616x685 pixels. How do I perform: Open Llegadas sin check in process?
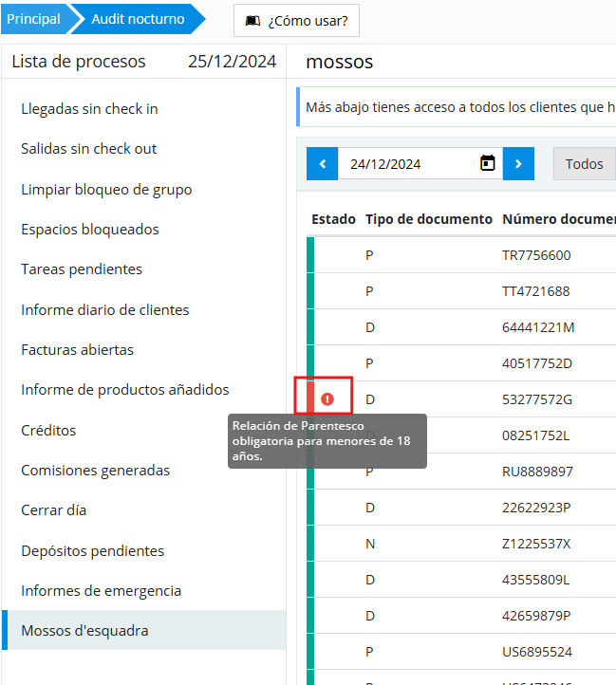click(x=89, y=109)
